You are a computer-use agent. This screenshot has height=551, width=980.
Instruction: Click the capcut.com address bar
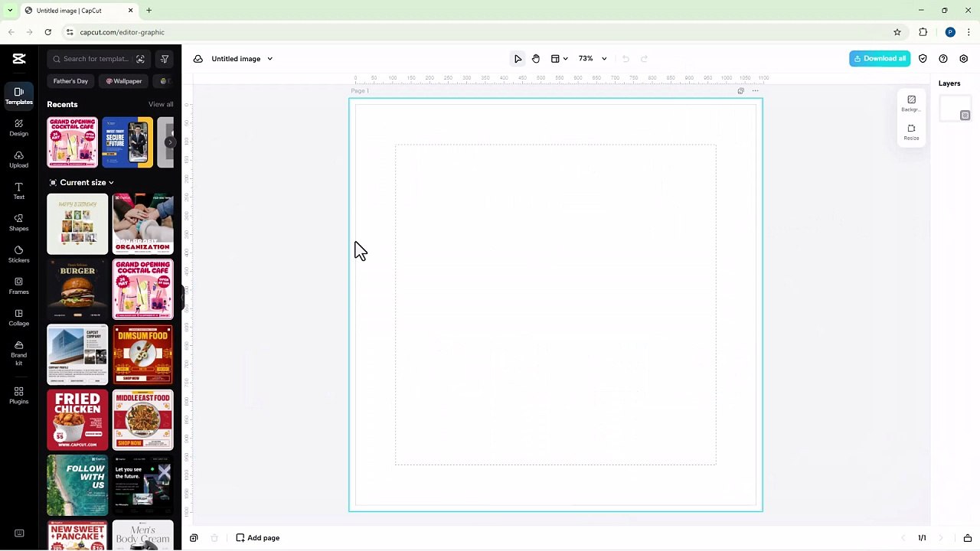coord(482,32)
